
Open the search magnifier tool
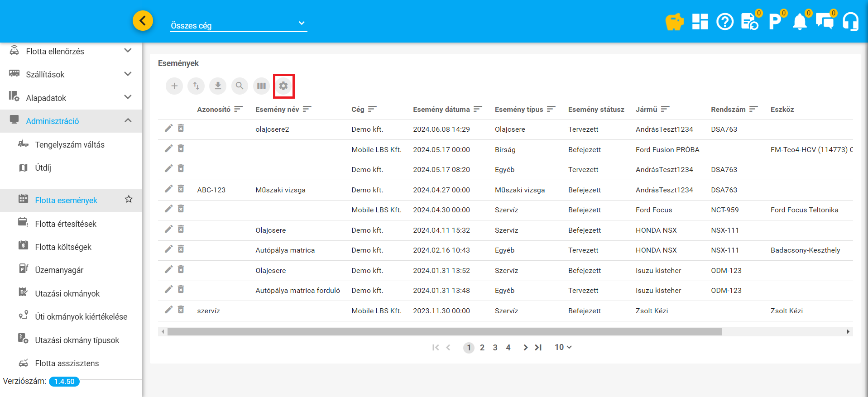[240, 86]
